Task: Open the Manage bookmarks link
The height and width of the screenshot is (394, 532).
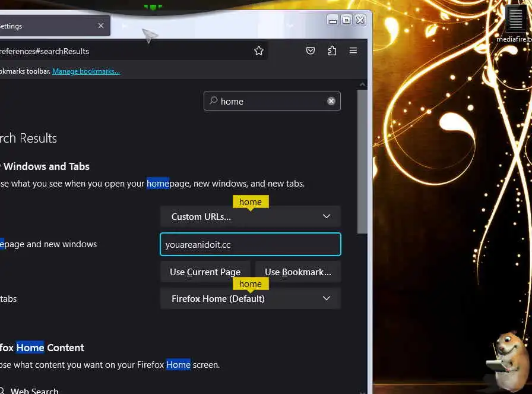Action: click(x=86, y=71)
